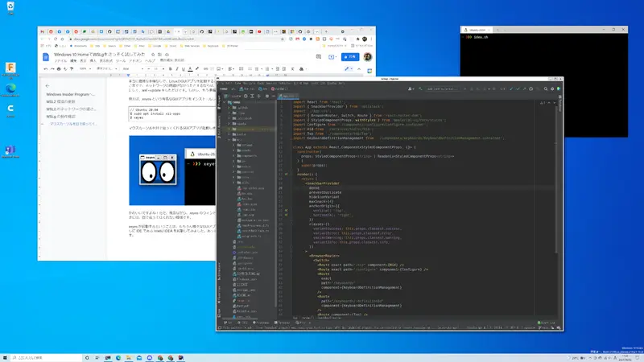Open the Problems tab in IntelliJ bottom bar

(x=261, y=323)
